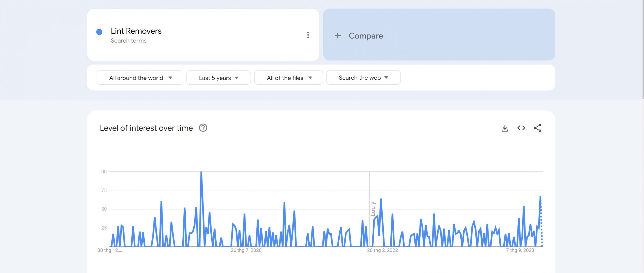Open help for Level of interest
The image size is (644, 273).
coord(203,128)
